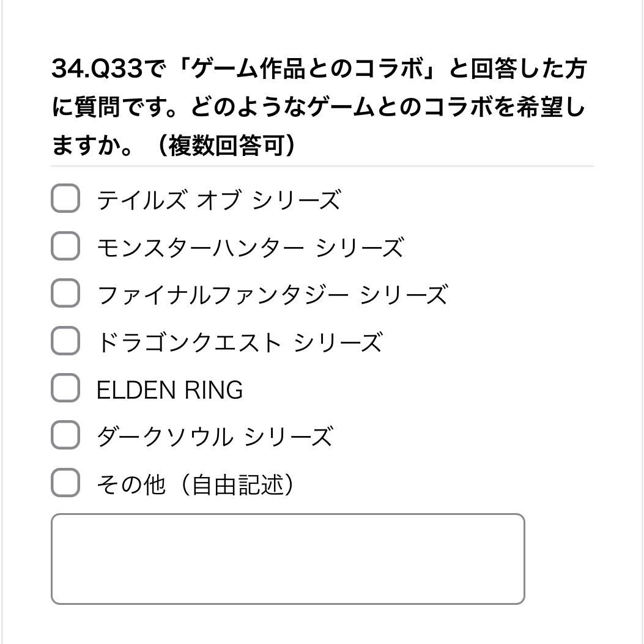
Task: Click the ドラゴンクエスト シリーズ label text
Action: [x=239, y=342]
